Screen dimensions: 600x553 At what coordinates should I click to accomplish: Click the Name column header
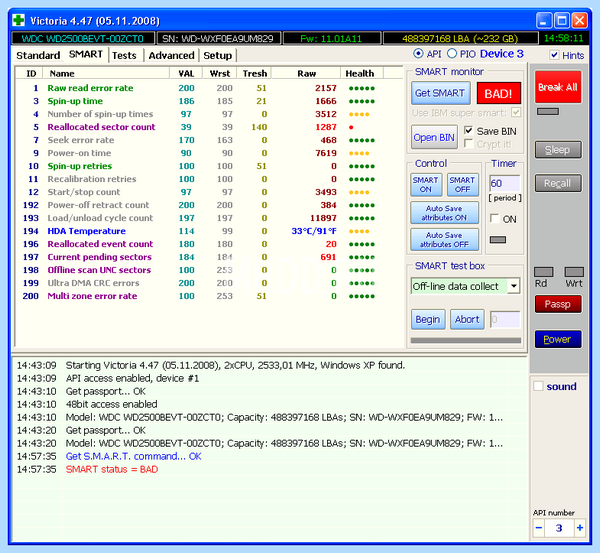[x=106, y=73]
